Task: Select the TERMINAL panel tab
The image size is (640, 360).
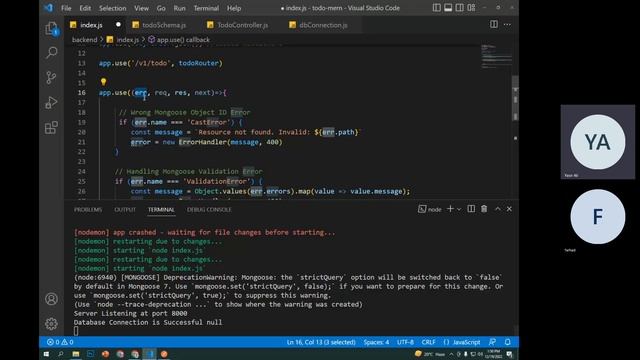Action: (161, 209)
